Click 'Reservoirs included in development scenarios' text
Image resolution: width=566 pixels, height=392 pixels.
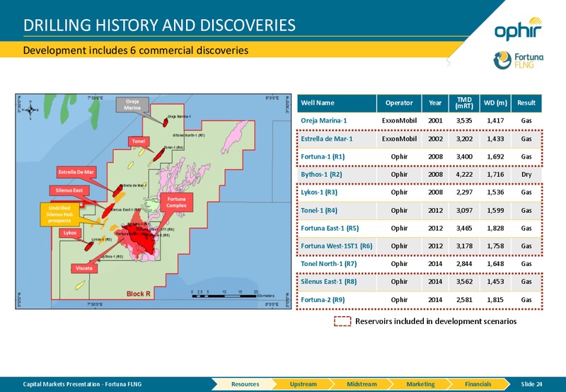(436, 321)
